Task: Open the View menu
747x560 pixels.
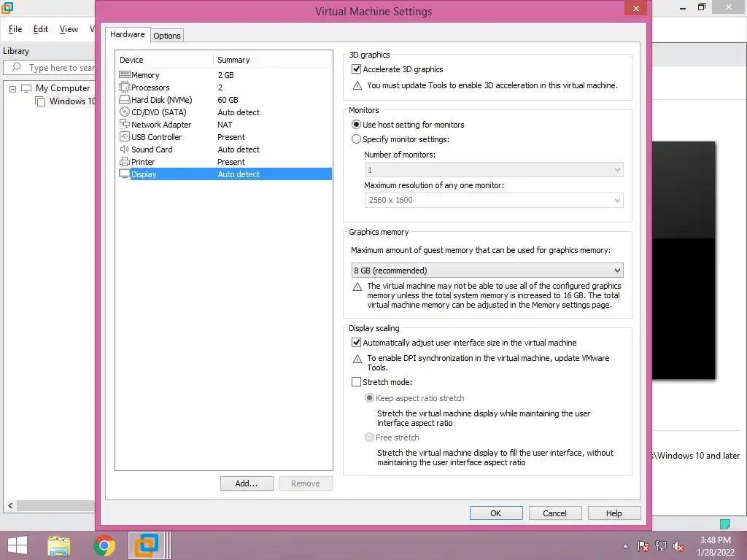Action: click(x=69, y=29)
